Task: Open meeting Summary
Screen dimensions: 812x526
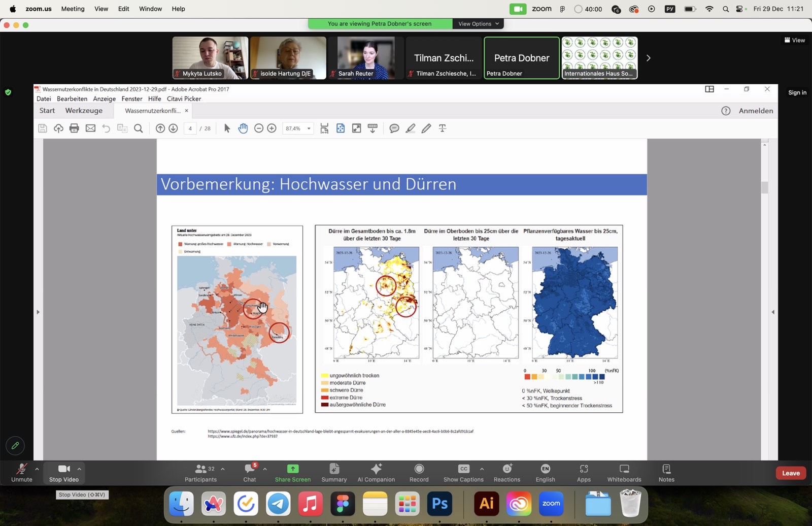Action: click(334, 473)
